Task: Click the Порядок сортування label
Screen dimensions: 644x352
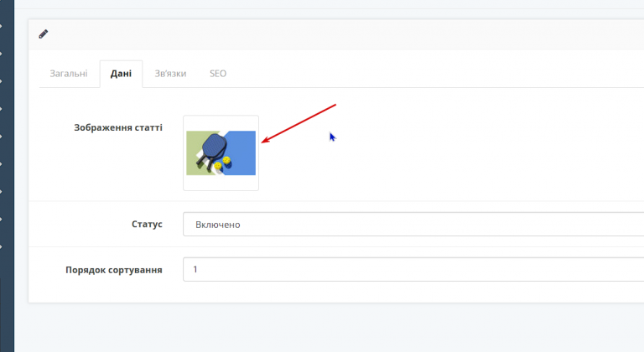Action: click(x=114, y=270)
